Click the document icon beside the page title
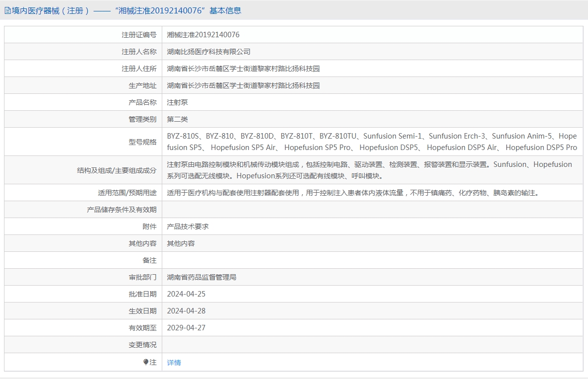The image size is (588, 379). [x=7, y=11]
